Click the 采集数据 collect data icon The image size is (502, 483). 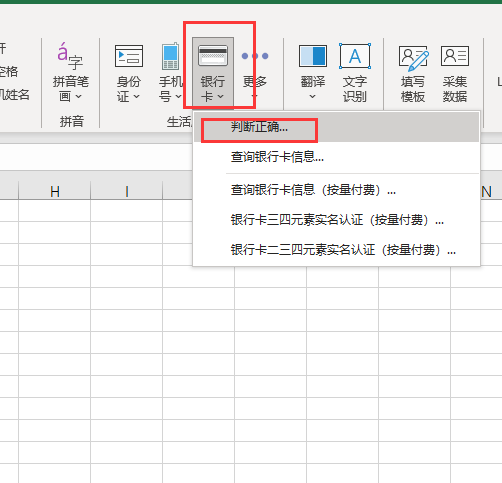click(x=455, y=56)
